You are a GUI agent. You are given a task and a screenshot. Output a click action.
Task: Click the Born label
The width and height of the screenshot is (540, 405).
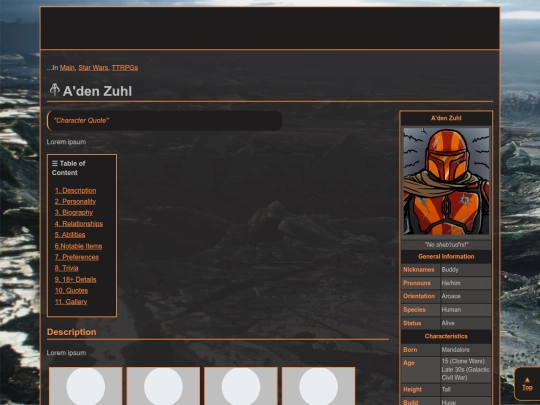click(x=410, y=350)
